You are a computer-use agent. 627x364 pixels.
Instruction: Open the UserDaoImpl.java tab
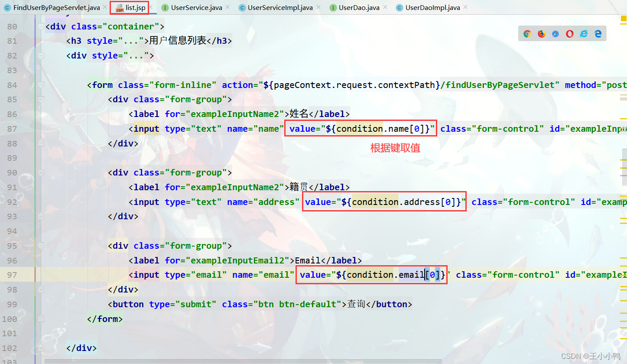pyautogui.click(x=432, y=8)
